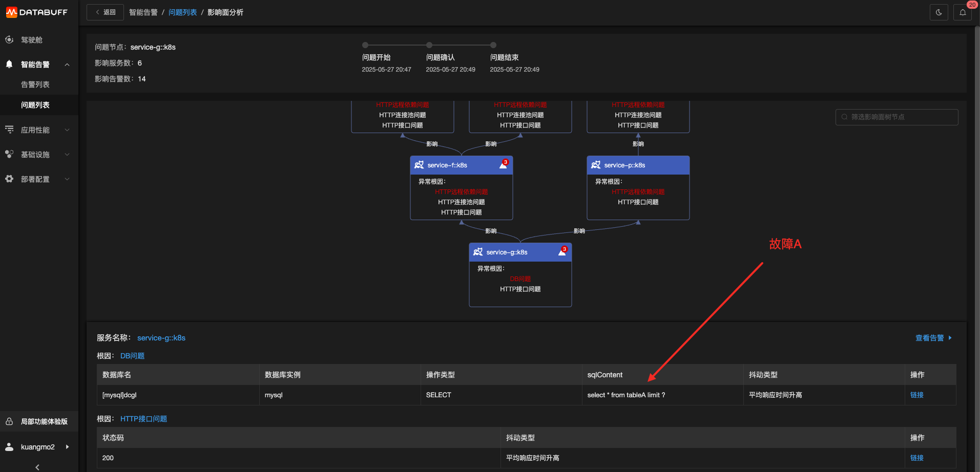Image resolution: width=980 pixels, height=472 pixels.
Task: Click the kuangmo2 user avatar icon
Action: (x=9, y=446)
